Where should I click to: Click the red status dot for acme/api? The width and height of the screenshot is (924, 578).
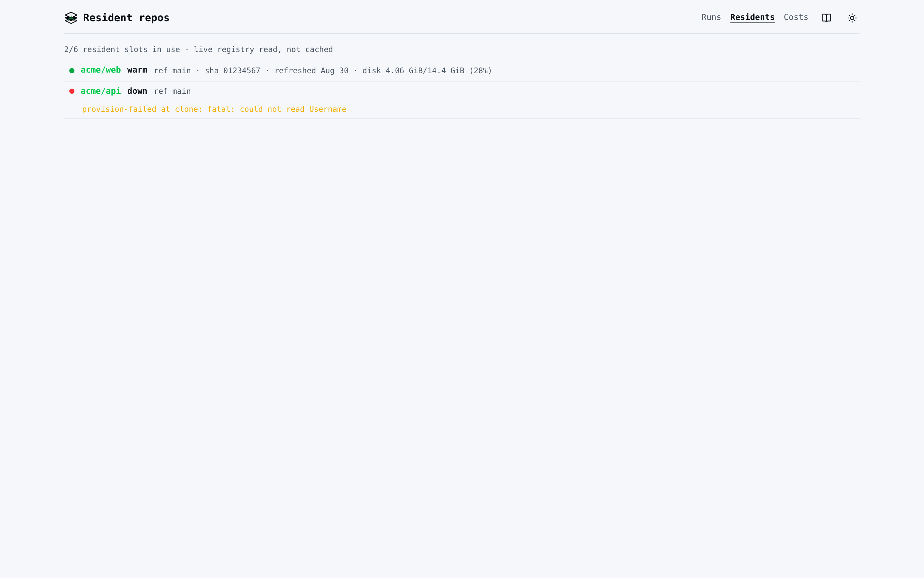[x=72, y=92]
